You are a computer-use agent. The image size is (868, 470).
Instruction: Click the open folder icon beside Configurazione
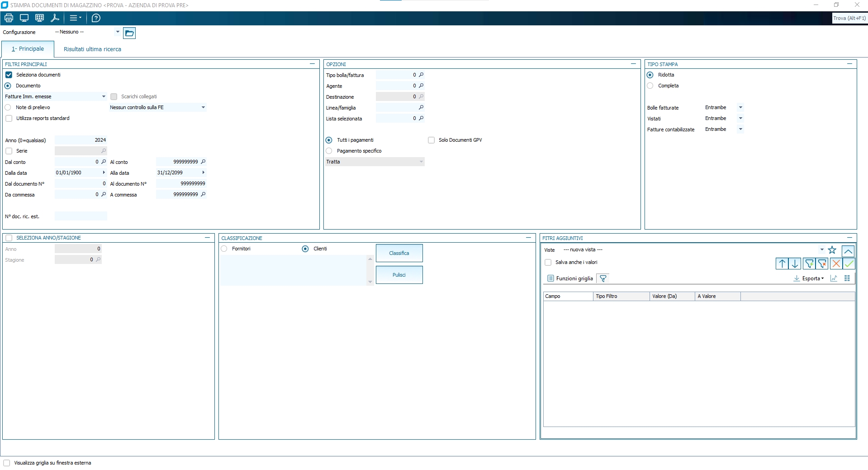point(129,33)
